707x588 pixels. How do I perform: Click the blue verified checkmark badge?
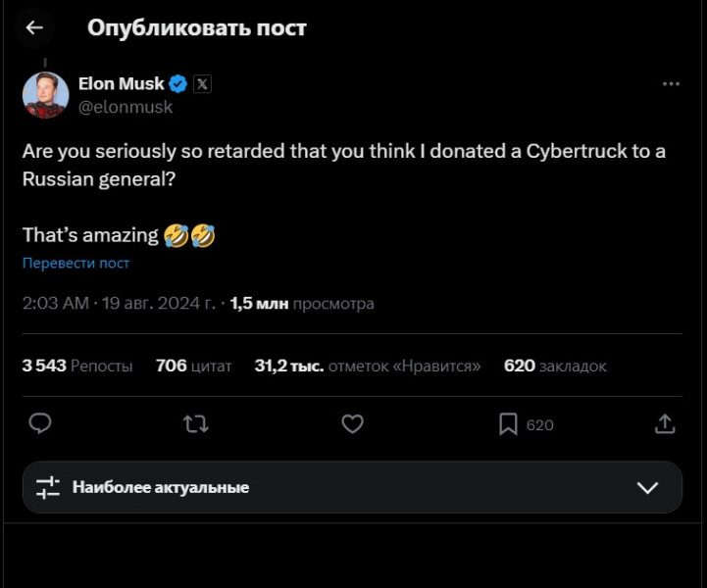click(x=177, y=84)
